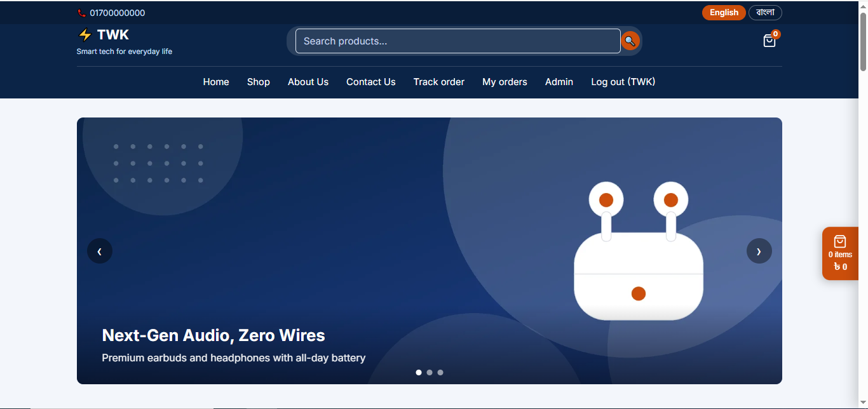Screen dimensions: 868x409
Task: Select the second carousel dot
Action: tap(430, 373)
